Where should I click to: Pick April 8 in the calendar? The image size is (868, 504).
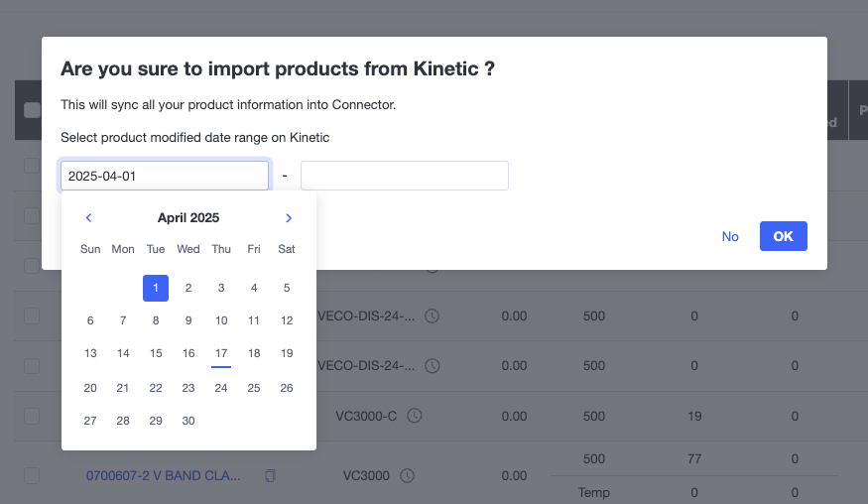click(x=156, y=320)
